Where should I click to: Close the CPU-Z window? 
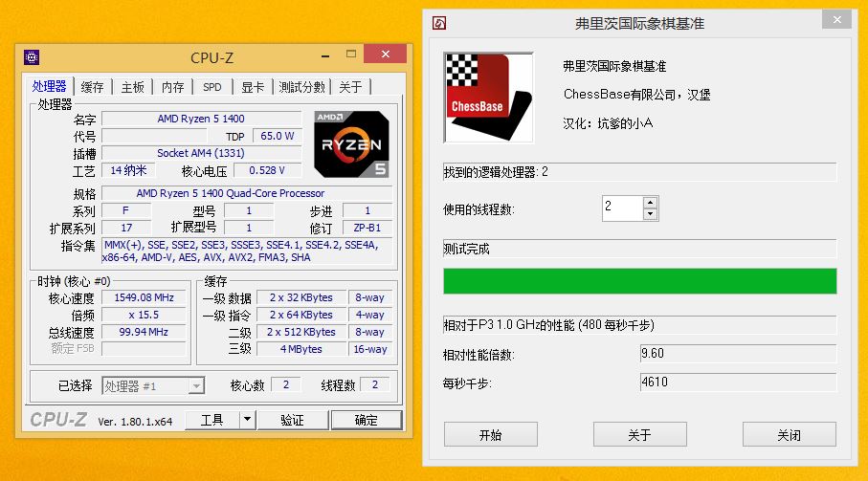(386, 54)
